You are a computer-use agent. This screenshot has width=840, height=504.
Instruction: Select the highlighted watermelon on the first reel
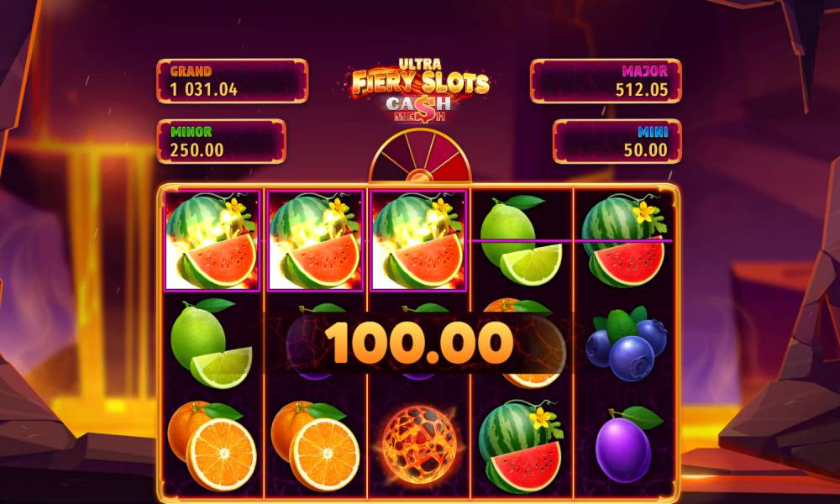click(x=213, y=240)
